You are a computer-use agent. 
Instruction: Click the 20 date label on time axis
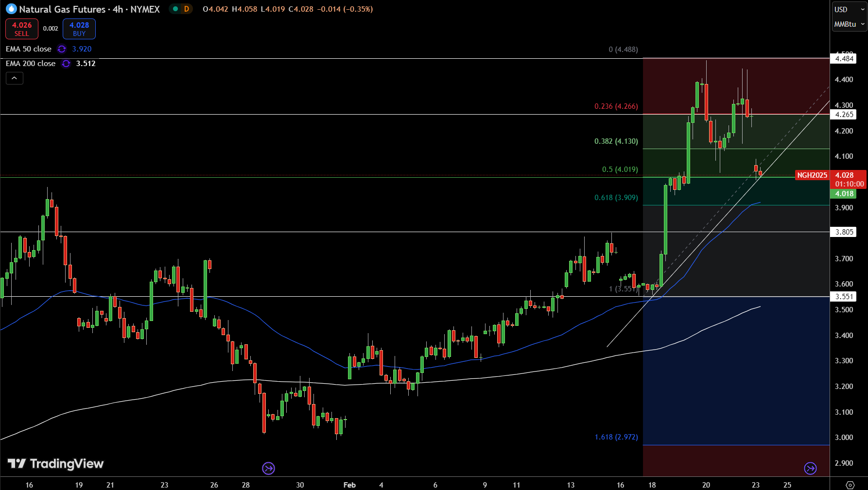(x=706, y=485)
